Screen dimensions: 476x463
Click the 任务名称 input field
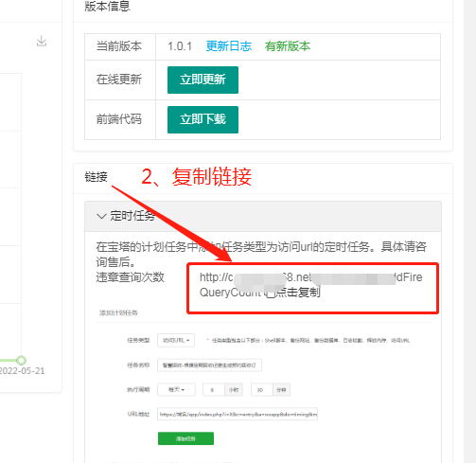(x=209, y=365)
